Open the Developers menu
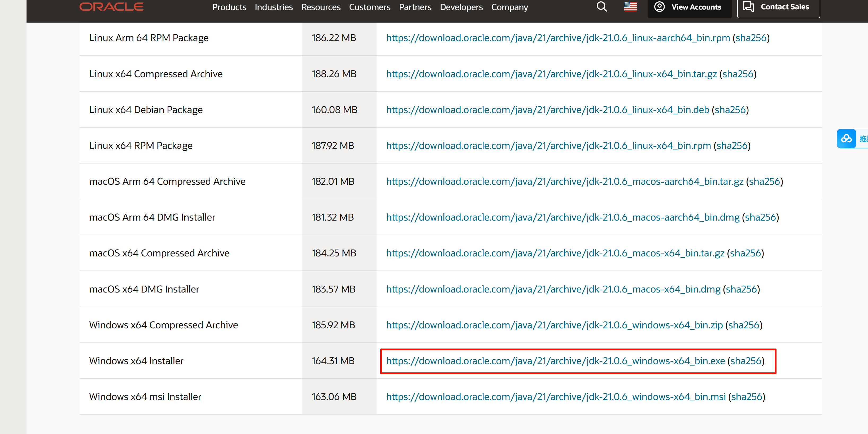The image size is (868, 434). point(461,7)
